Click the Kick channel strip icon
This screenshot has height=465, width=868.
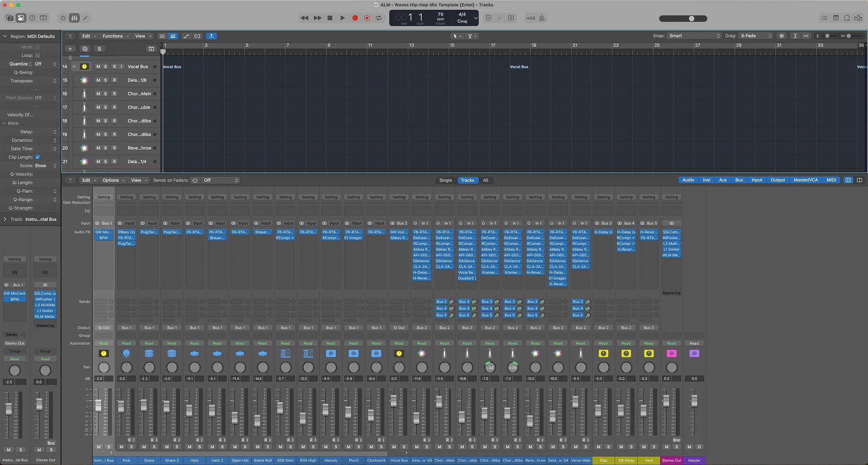pos(126,353)
